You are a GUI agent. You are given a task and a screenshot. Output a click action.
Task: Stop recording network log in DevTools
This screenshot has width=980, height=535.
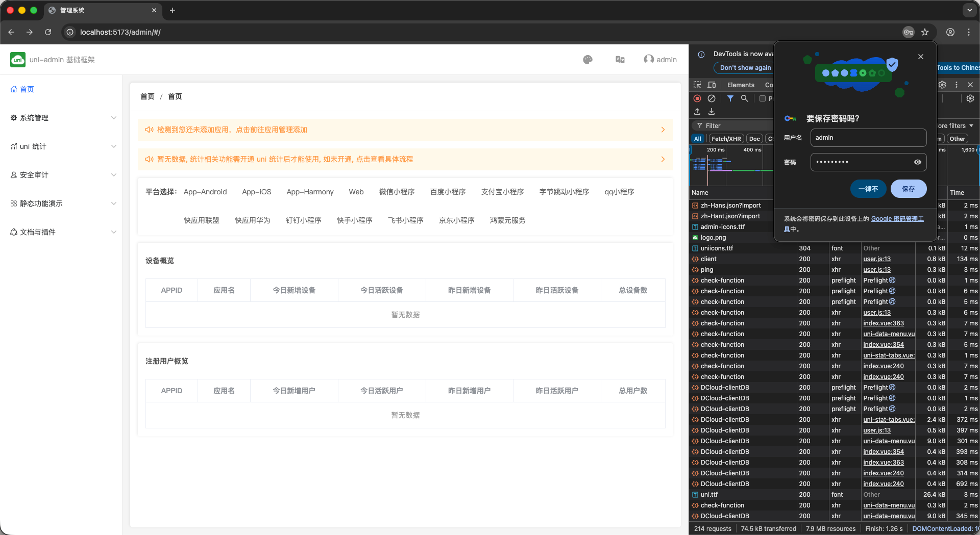(x=697, y=98)
